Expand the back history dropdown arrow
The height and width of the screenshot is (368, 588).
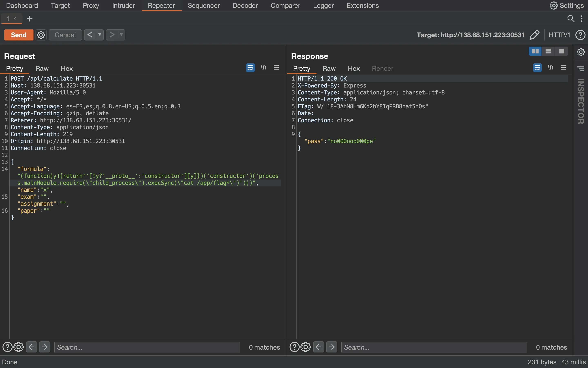(x=100, y=35)
